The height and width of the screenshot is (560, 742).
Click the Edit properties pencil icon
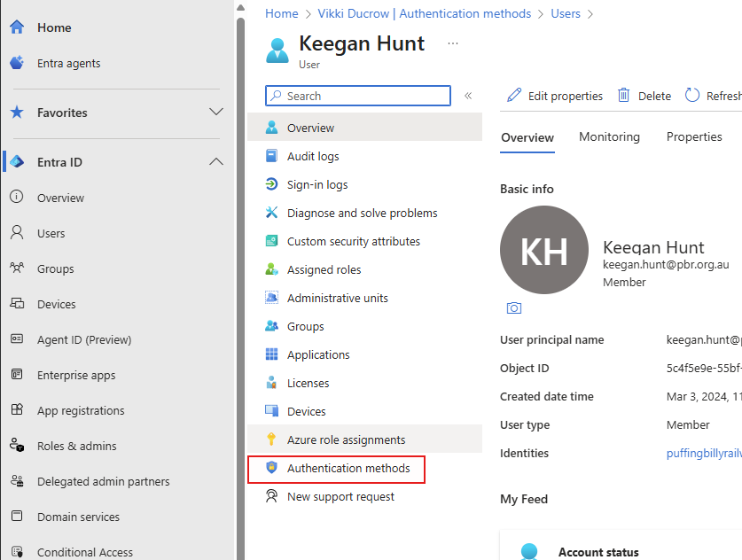(x=514, y=96)
